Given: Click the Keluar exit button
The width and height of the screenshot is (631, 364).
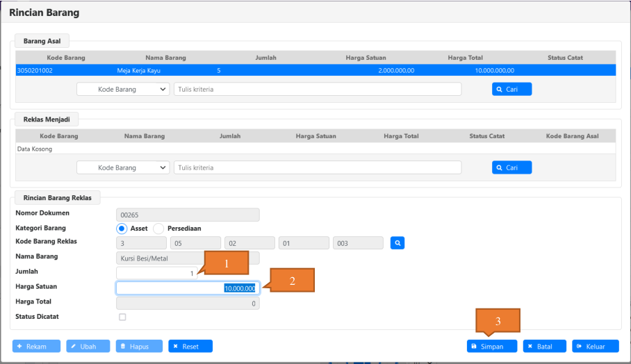Looking at the screenshot, I should [x=595, y=346].
